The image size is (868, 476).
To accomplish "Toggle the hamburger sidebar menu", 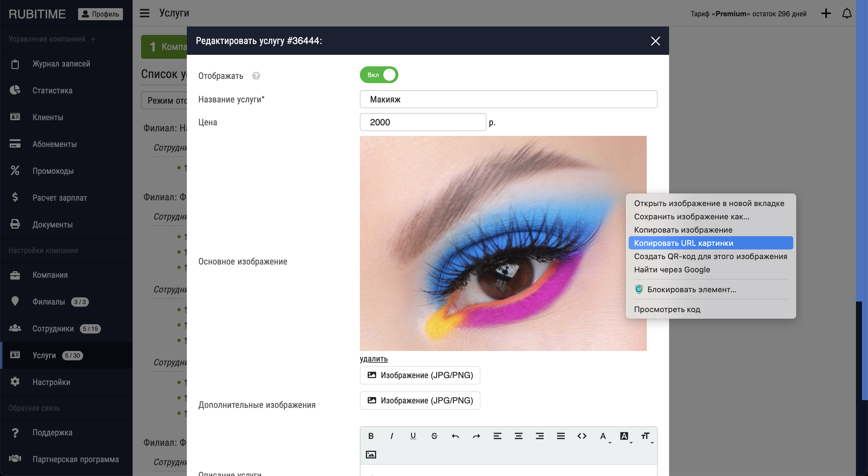I will pyautogui.click(x=145, y=13).
